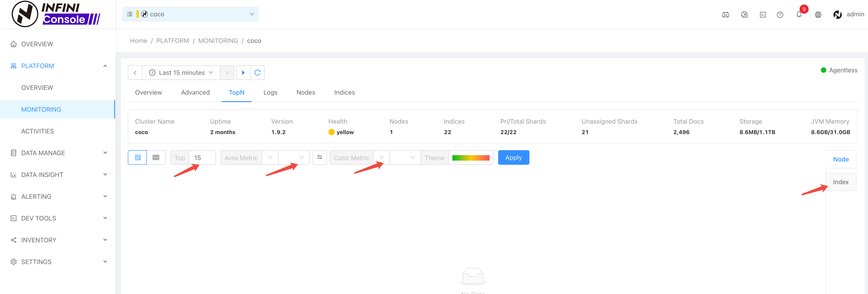Click the Apply button

click(513, 157)
